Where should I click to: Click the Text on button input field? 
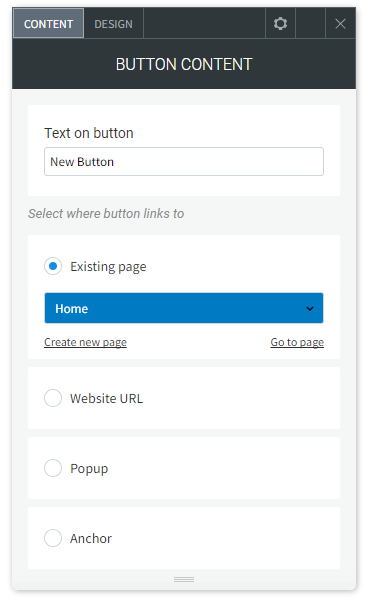coord(184,162)
